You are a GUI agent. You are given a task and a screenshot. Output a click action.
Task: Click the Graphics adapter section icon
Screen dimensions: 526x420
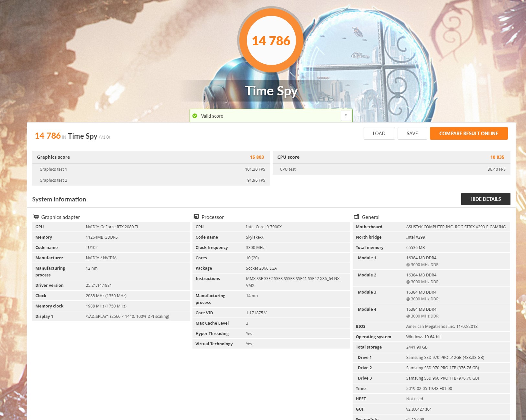point(36,217)
